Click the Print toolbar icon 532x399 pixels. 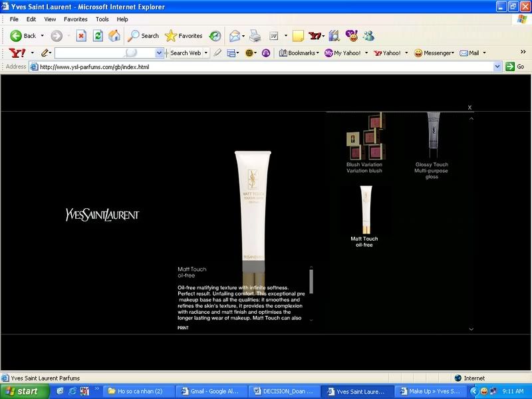click(255, 36)
